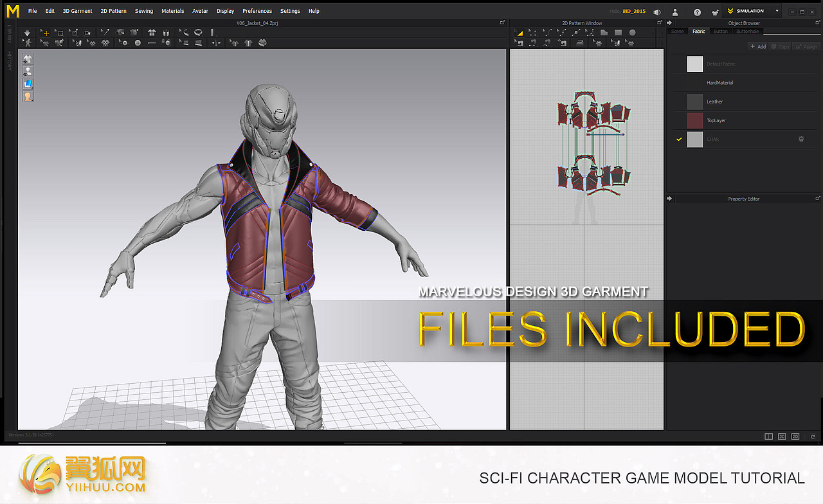Click the reset layout icon in status bar

click(813, 437)
